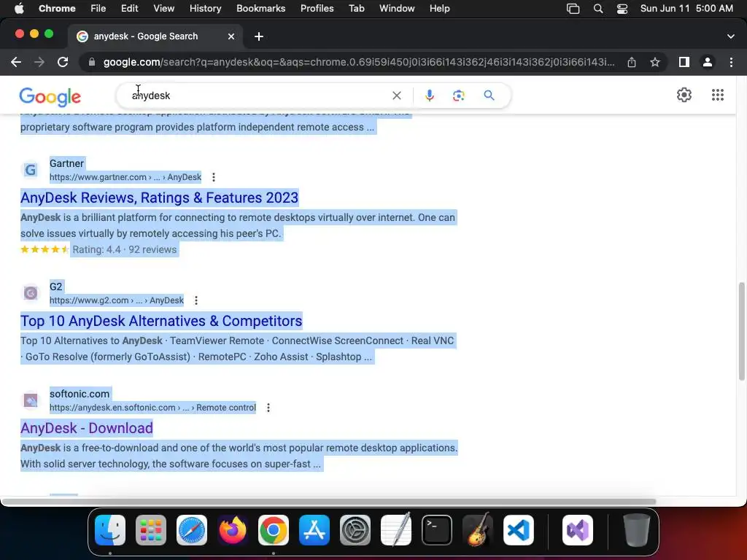Reload the Google search page

point(63,62)
